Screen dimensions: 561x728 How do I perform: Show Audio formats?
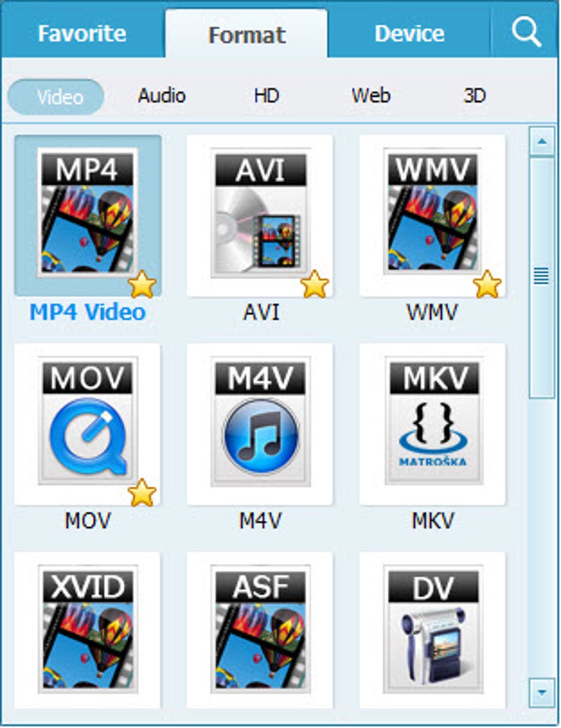pos(162,95)
